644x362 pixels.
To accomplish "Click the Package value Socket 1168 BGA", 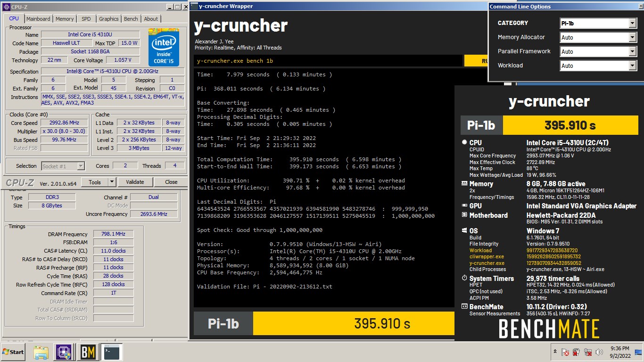I will coord(91,51).
